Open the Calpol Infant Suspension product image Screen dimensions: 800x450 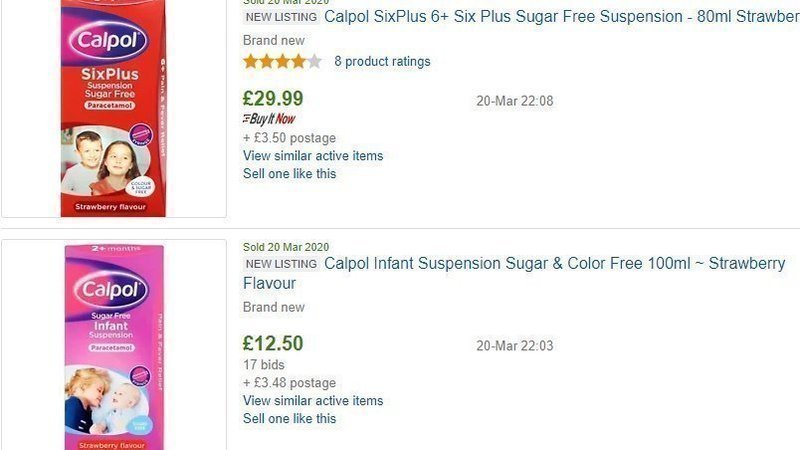(113, 346)
